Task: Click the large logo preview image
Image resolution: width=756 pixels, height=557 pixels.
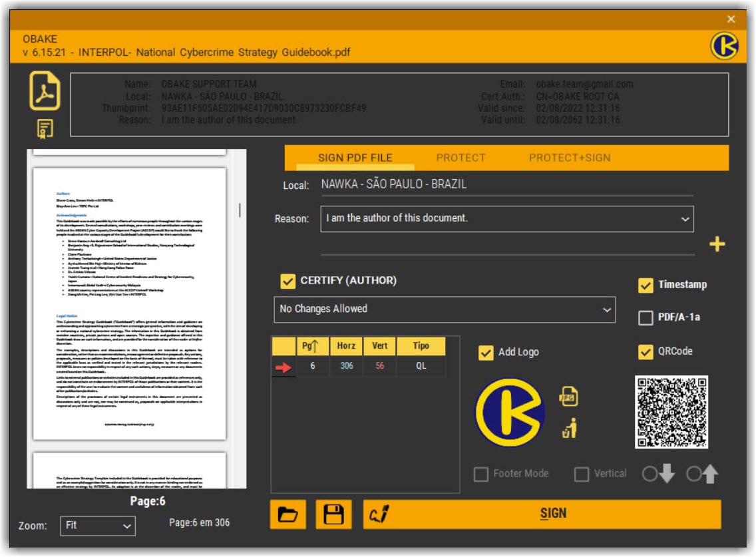Action: pyautogui.click(x=510, y=413)
